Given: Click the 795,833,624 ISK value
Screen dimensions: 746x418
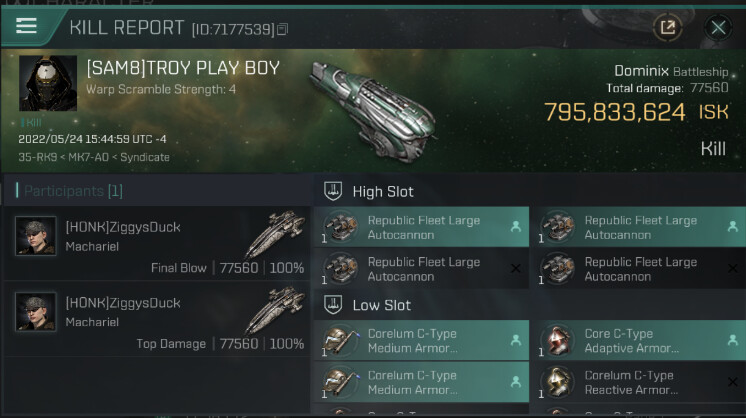Looking at the screenshot, I should [x=614, y=112].
